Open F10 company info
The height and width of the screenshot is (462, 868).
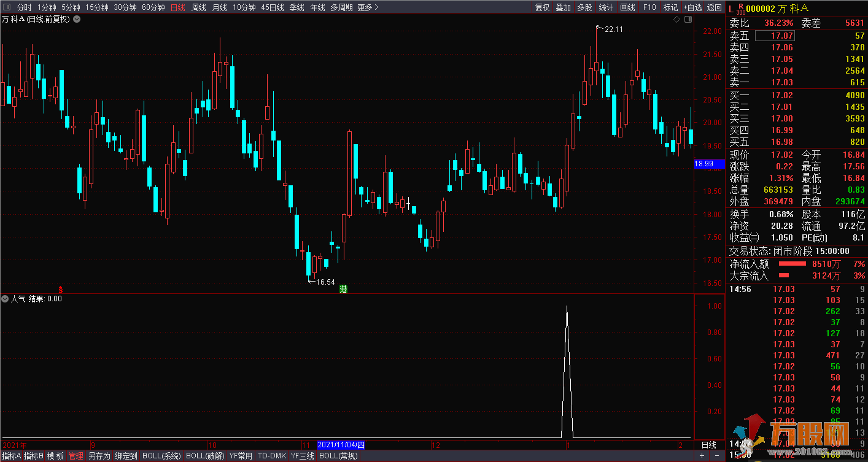pyautogui.click(x=649, y=7)
